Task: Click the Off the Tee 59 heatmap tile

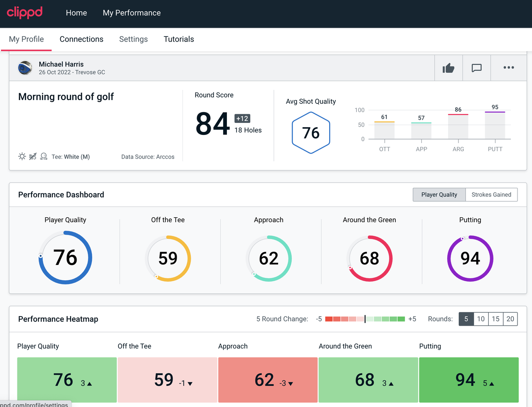Action: coord(167,380)
